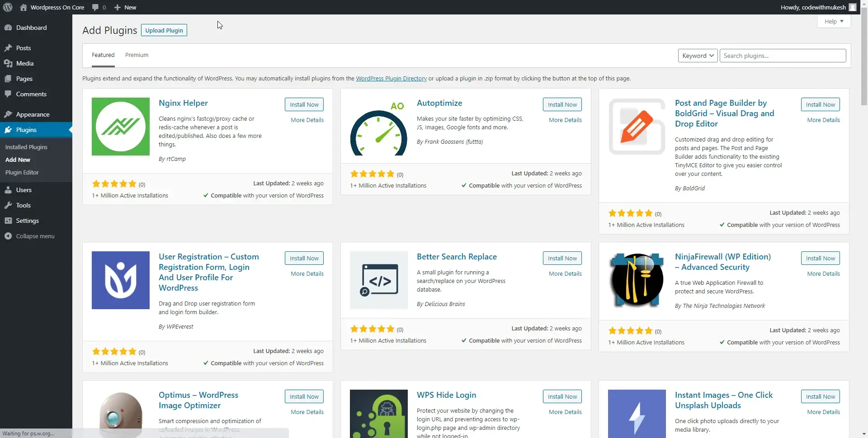Image resolution: width=868 pixels, height=438 pixels.
Task: Open More Details for NinjaFirewall
Action: tap(823, 273)
